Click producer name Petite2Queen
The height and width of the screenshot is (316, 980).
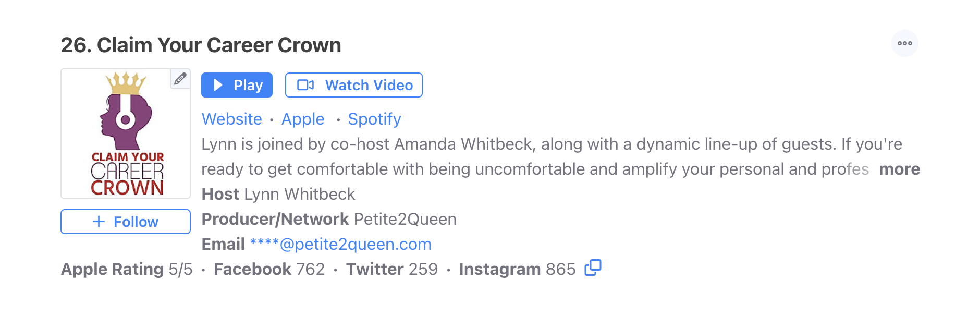coord(405,219)
